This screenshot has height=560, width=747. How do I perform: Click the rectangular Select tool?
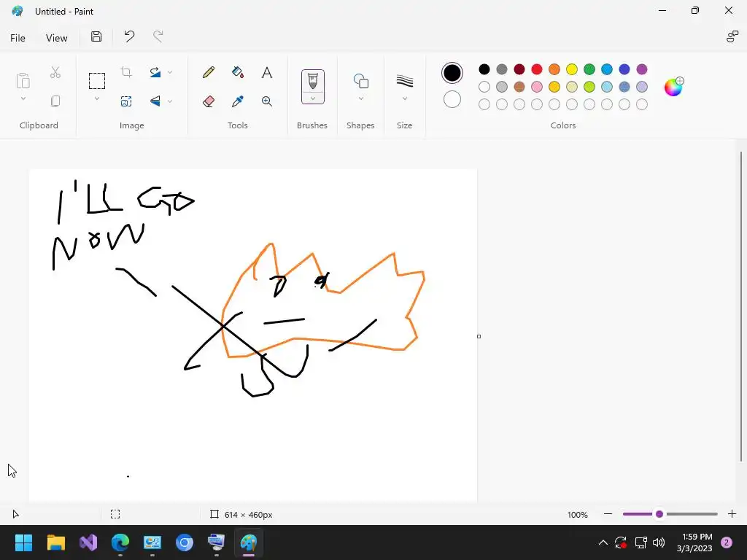(x=97, y=81)
